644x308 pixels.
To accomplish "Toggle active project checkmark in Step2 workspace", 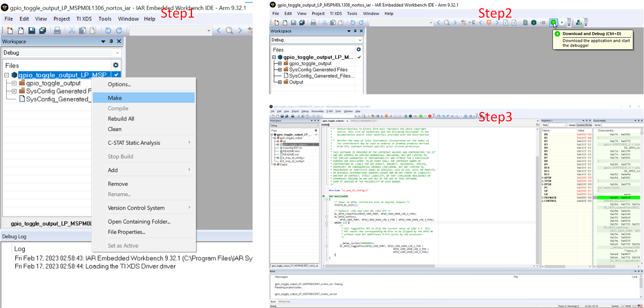I will [x=359, y=57].
